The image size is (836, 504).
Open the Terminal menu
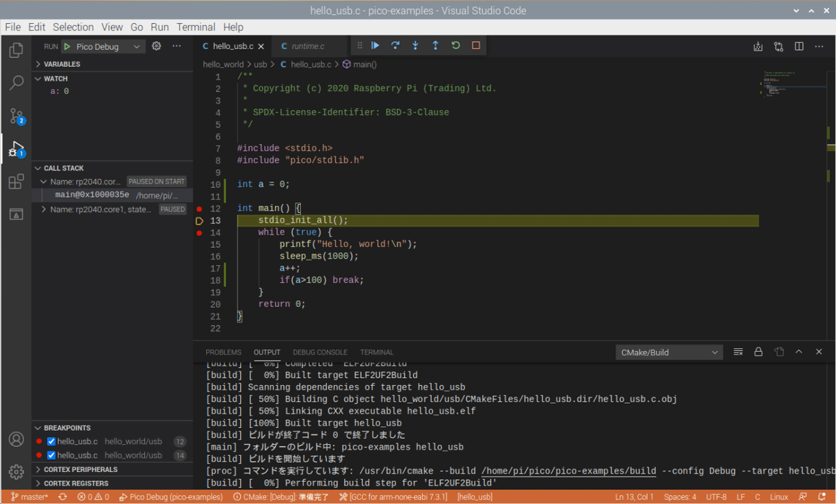(196, 27)
